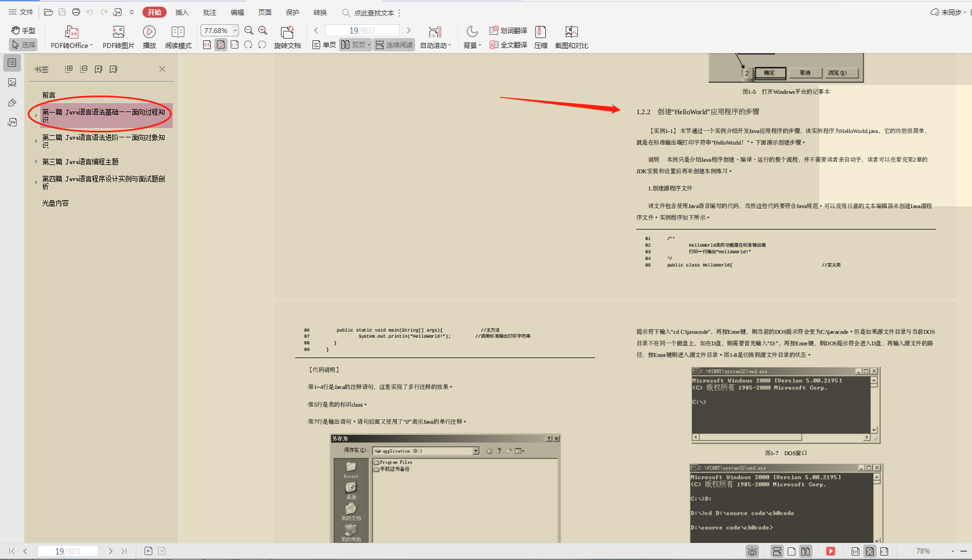Image resolution: width=972 pixels, height=560 pixels.
Task: Click the actual size 1:1 icon in ribbon
Action: click(207, 45)
